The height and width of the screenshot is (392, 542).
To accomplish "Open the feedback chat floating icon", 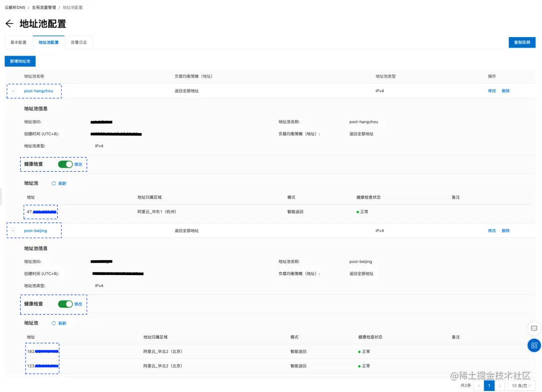I will pyautogui.click(x=533, y=328).
